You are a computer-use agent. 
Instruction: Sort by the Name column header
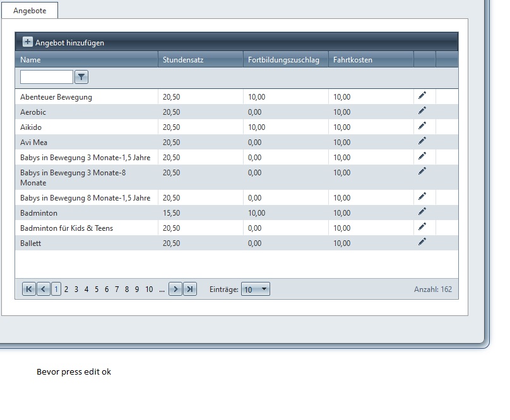pos(86,59)
